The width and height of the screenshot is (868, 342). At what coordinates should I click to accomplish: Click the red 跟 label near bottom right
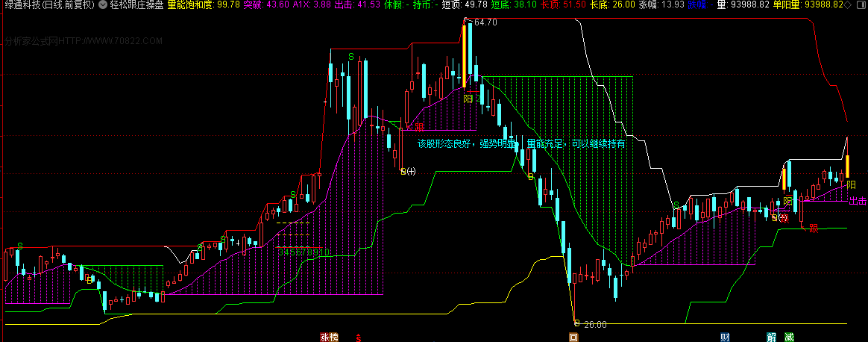[814, 228]
